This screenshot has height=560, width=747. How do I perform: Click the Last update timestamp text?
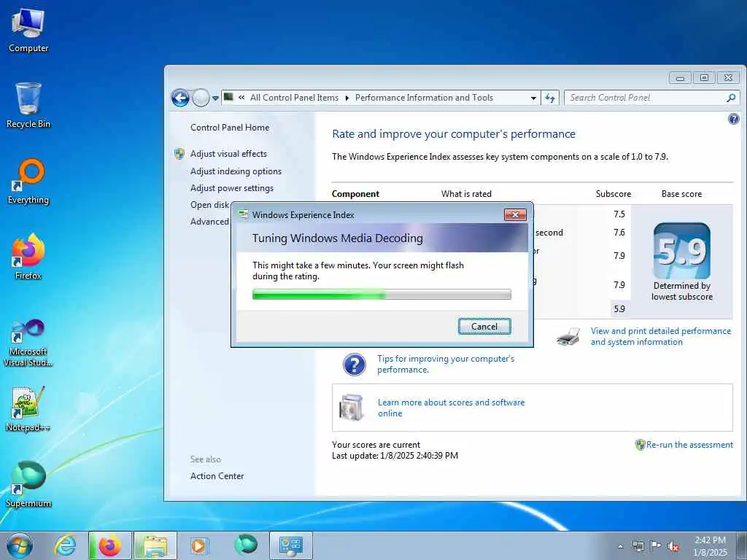395,456
